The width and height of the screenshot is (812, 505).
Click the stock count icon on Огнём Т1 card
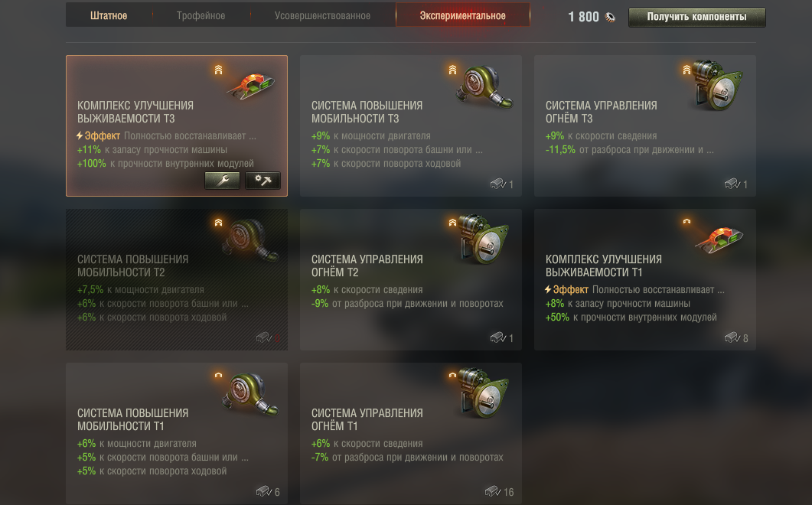coord(493,491)
